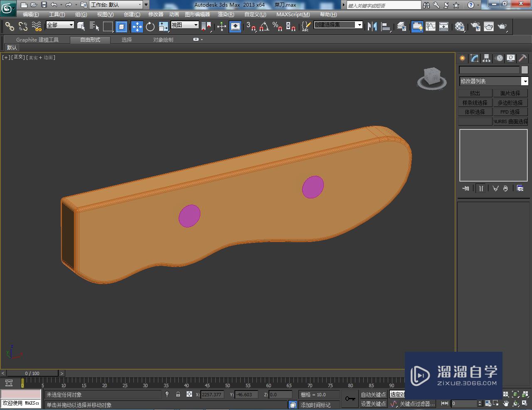Click the Align tool
Viewport: 532px width, 410px height.
[x=386, y=27]
